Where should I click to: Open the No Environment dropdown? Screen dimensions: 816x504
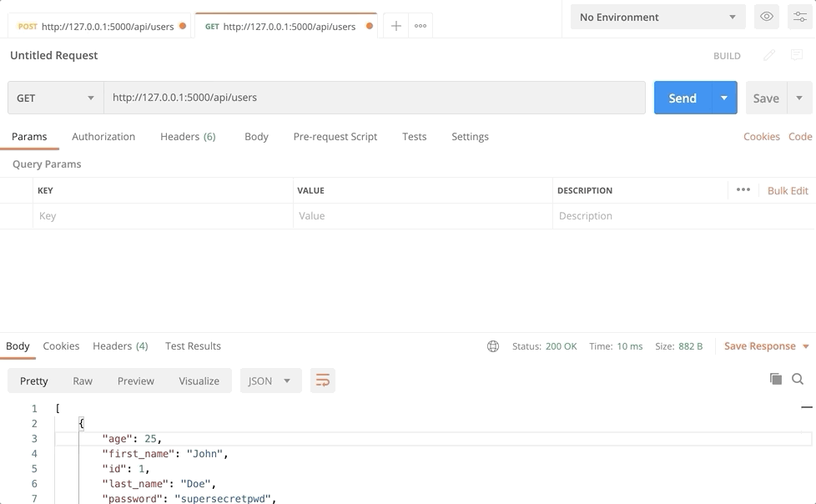coord(657,17)
